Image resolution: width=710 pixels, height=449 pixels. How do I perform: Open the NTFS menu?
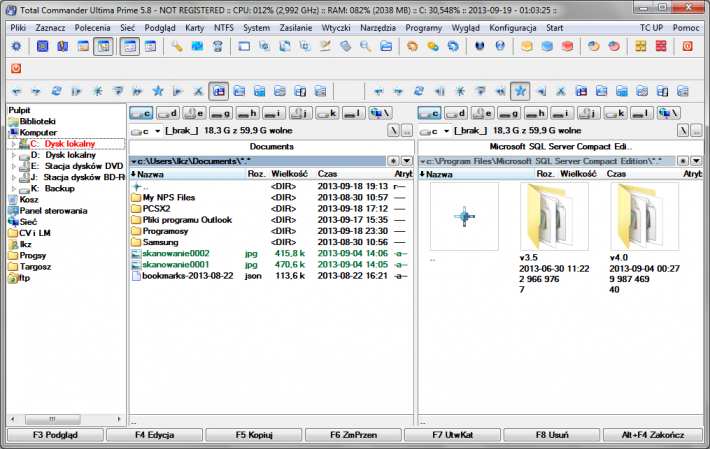224,28
